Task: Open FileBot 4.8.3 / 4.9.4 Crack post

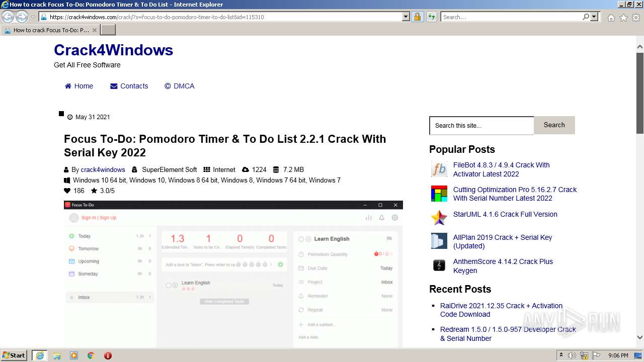Action: coord(501,169)
